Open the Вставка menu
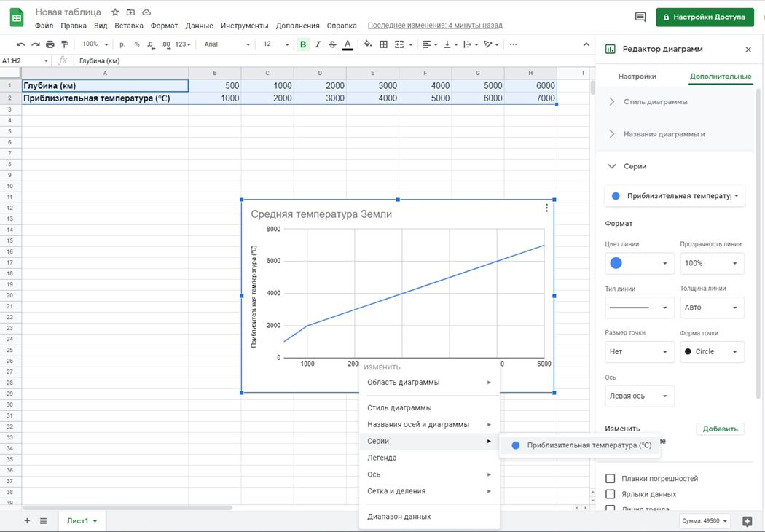The height and width of the screenshot is (532, 765). click(129, 26)
